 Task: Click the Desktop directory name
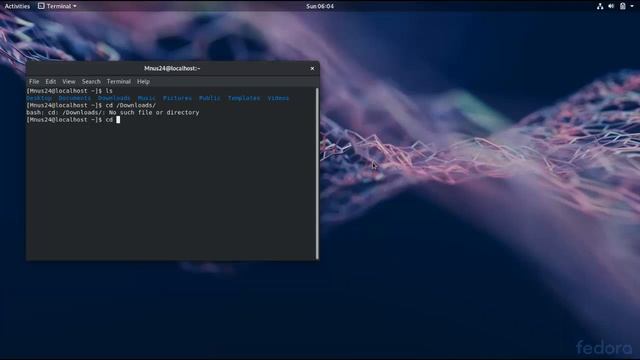pyautogui.click(x=39, y=98)
